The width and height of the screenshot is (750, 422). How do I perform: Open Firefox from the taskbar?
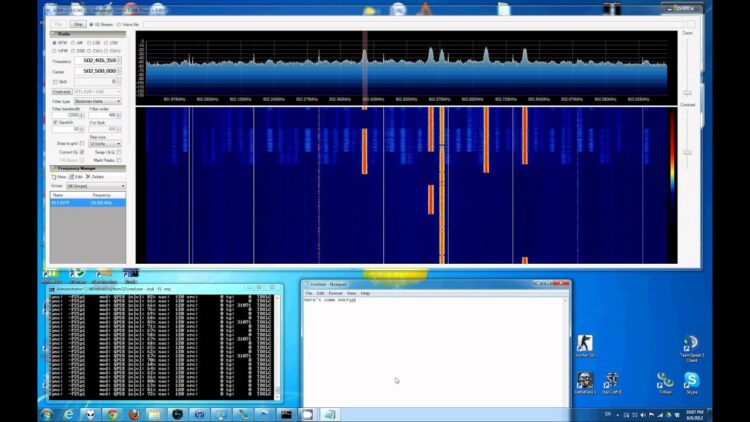pyautogui.click(x=134, y=414)
